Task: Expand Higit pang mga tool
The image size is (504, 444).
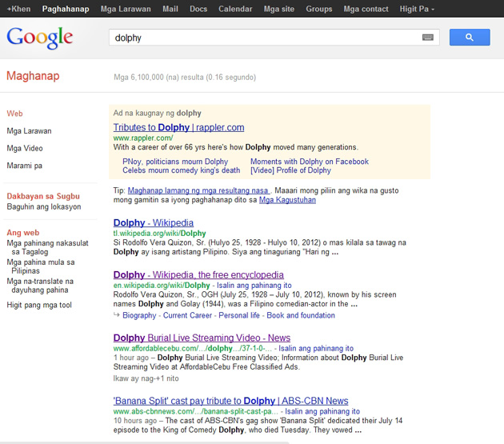Action: click(x=39, y=305)
